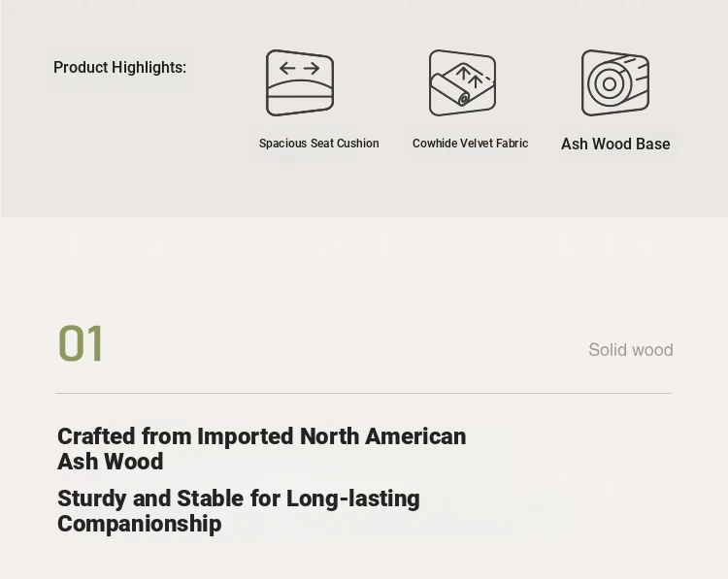Click the Spacious Seat Cushion icon
728x579 pixels.
tap(300, 83)
